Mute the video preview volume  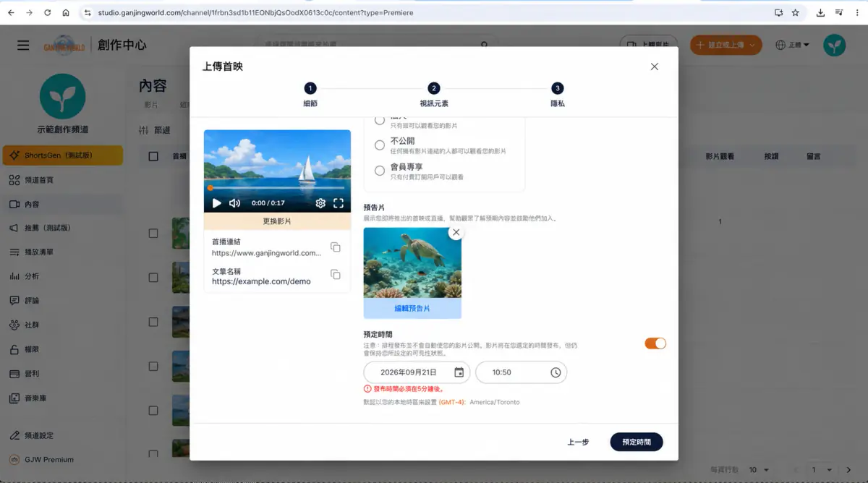click(235, 203)
